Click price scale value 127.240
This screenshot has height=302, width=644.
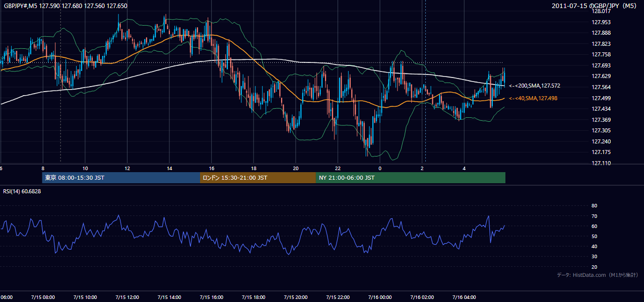602,141
